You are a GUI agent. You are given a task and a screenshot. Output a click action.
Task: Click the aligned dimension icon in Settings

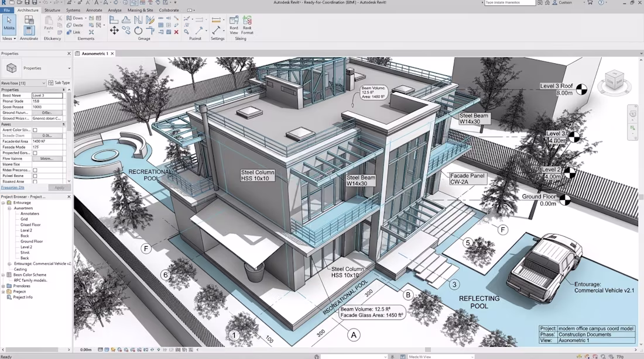(x=216, y=20)
